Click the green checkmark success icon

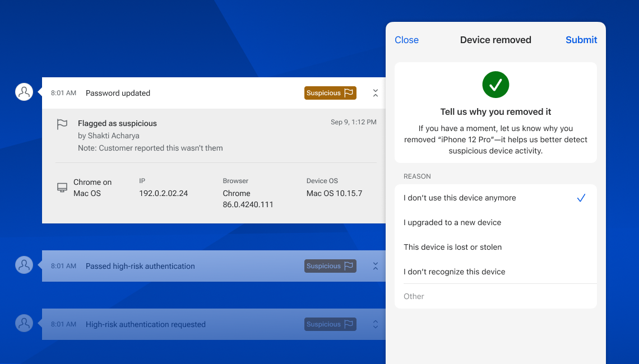point(495,85)
